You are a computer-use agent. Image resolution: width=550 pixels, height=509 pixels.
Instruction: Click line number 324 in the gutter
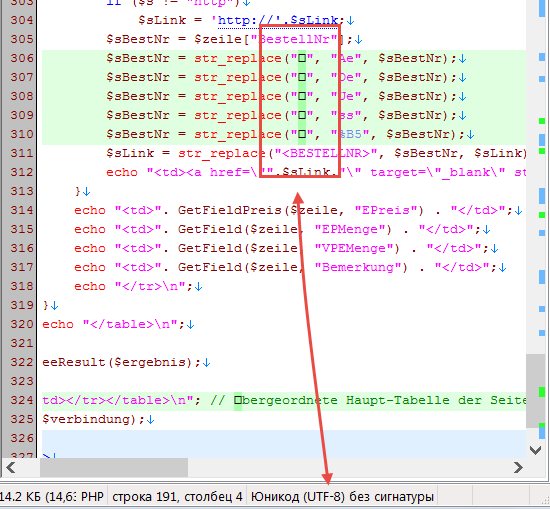point(22,400)
